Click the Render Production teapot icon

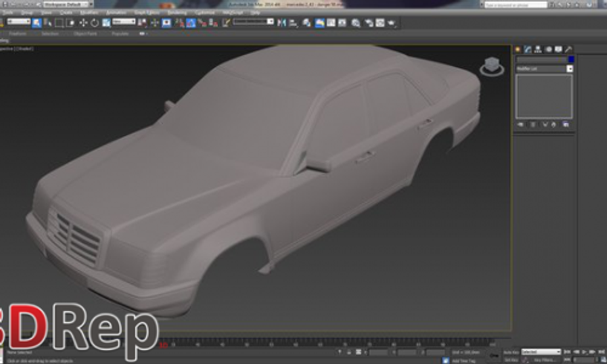pos(390,23)
